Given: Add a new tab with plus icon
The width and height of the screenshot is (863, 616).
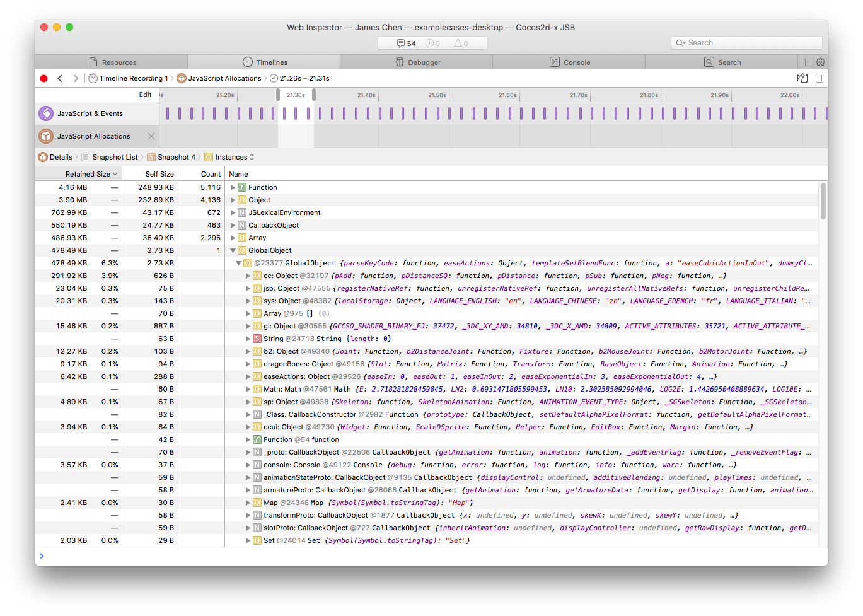Looking at the screenshot, I should point(805,62).
